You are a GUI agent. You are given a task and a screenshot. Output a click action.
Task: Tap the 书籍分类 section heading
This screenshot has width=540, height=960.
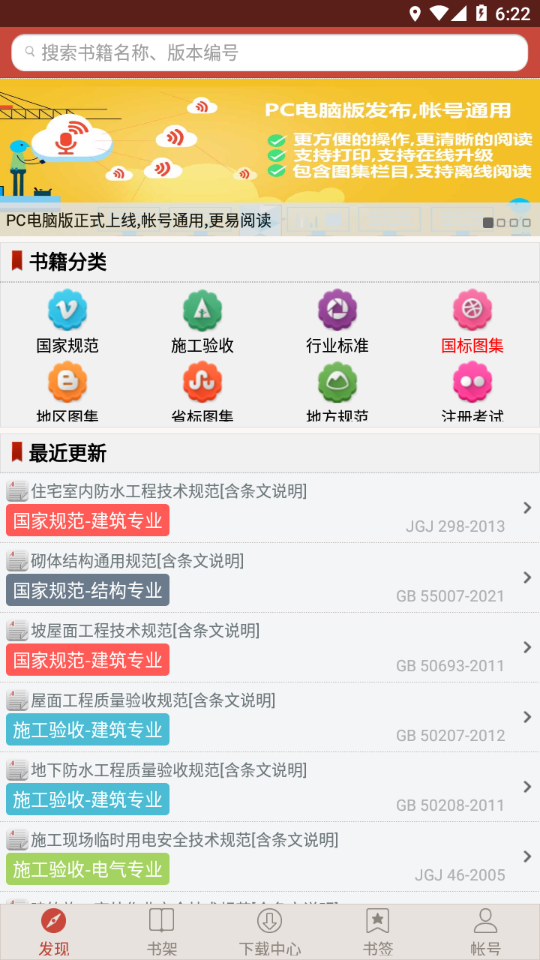click(68, 262)
